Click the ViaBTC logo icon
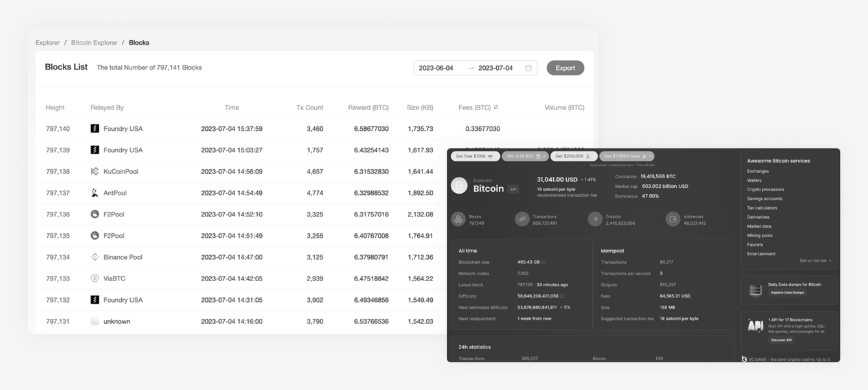 click(95, 279)
